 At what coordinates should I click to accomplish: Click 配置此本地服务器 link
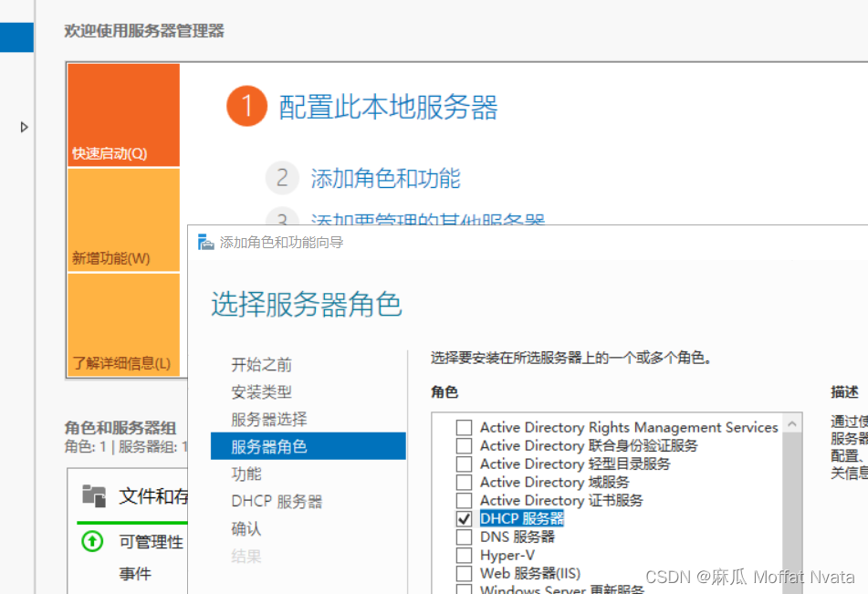pyautogui.click(x=389, y=107)
